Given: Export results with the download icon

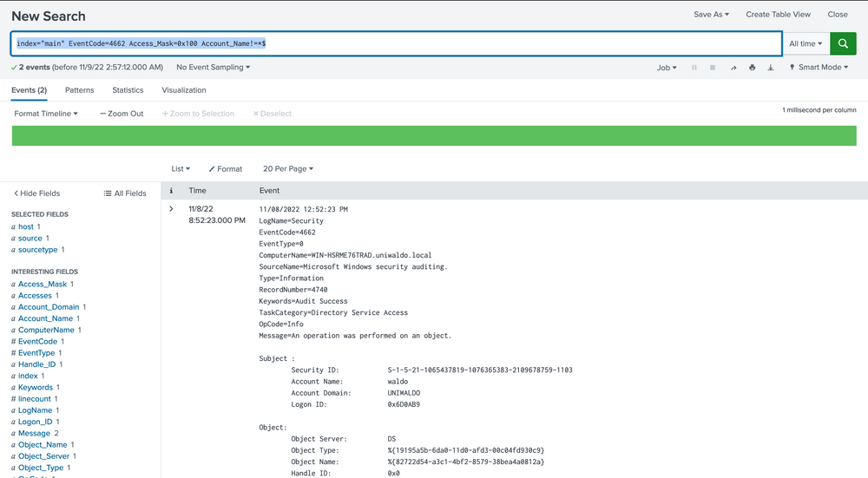Looking at the screenshot, I should click(x=771, y=68).
